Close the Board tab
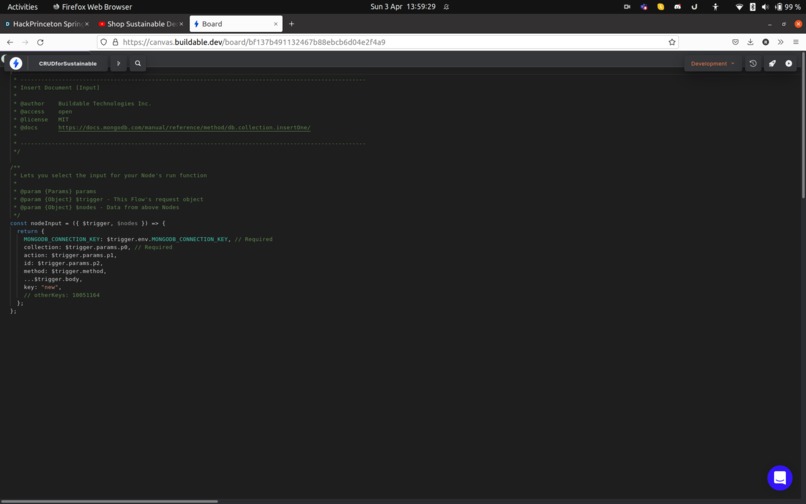 [x=276, y=24]
